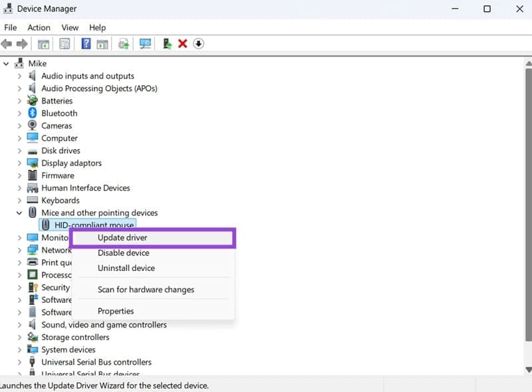Click the Forward navigation arrow

click(x=23, y=43)
